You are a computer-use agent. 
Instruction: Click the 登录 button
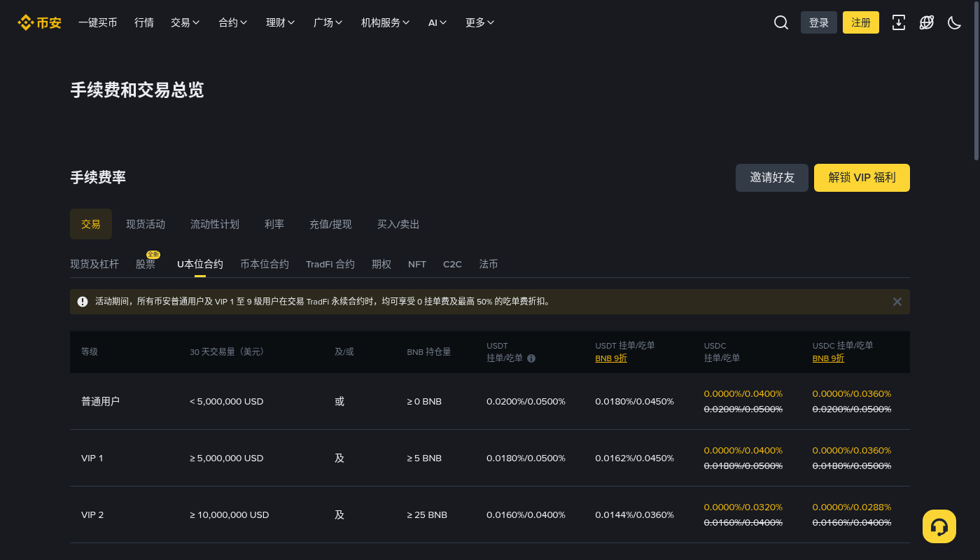(x=819, y=22)
